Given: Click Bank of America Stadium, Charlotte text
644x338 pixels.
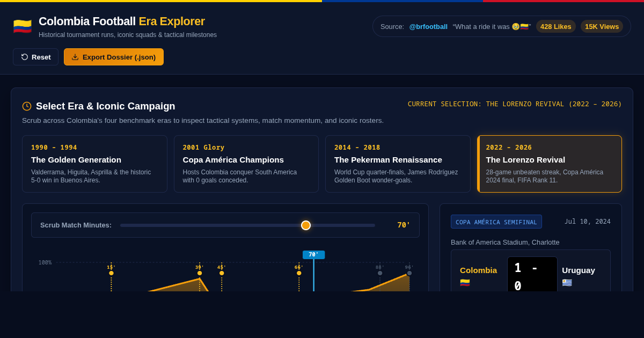Looking at the screenshot, I should coord(505,242).
